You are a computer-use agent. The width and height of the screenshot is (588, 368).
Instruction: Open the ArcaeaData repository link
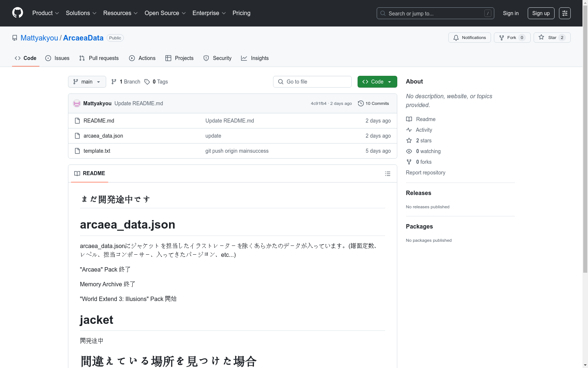point(83,38)
